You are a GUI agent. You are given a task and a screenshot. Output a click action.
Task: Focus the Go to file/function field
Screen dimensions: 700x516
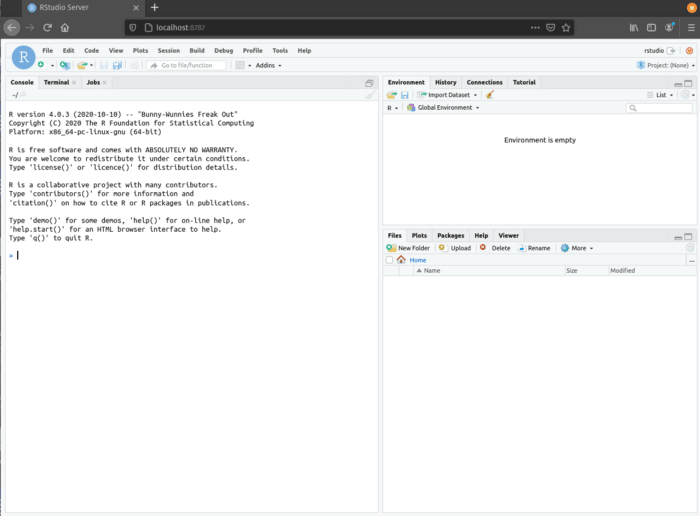click(x=186, y=65)
